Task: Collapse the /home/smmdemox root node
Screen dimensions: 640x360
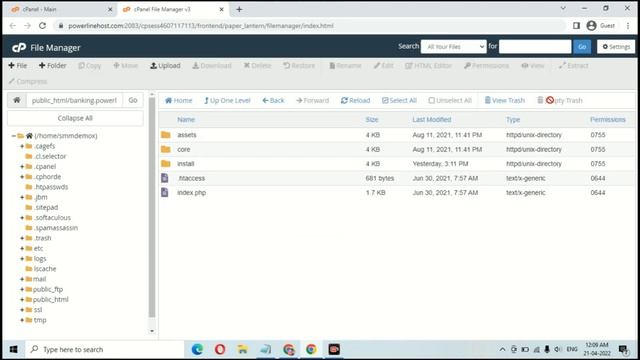Action: (x=13, y=136)
